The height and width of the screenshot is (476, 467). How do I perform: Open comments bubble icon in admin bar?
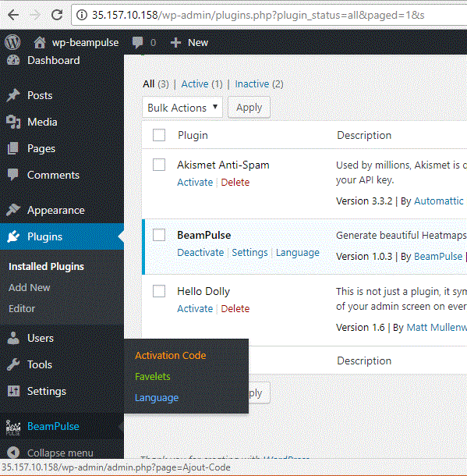[138, 42]
